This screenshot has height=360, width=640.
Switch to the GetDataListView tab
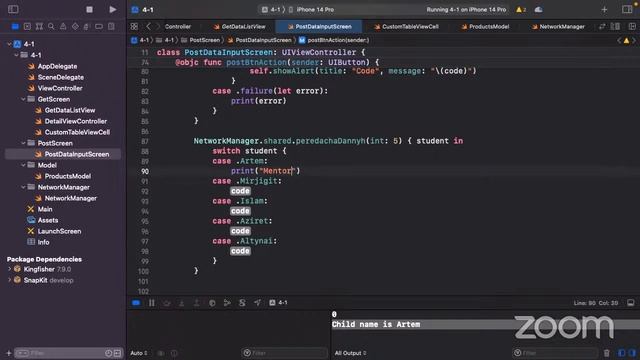[x=240, y=27]
